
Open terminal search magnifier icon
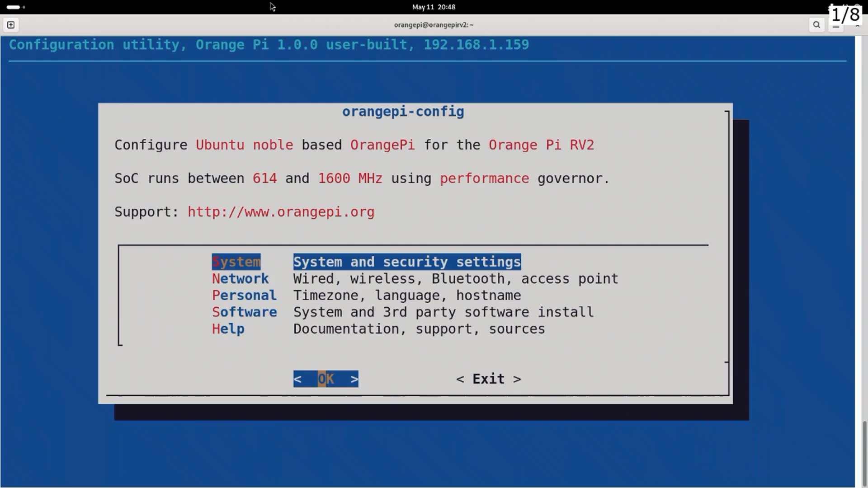click(x=816, y=25)
